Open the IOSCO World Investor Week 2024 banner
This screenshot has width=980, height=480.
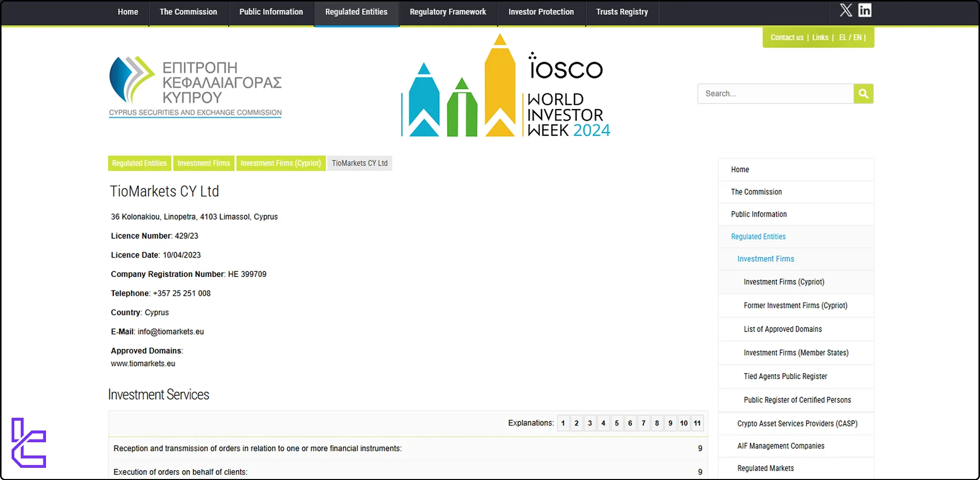coord(505,85)
